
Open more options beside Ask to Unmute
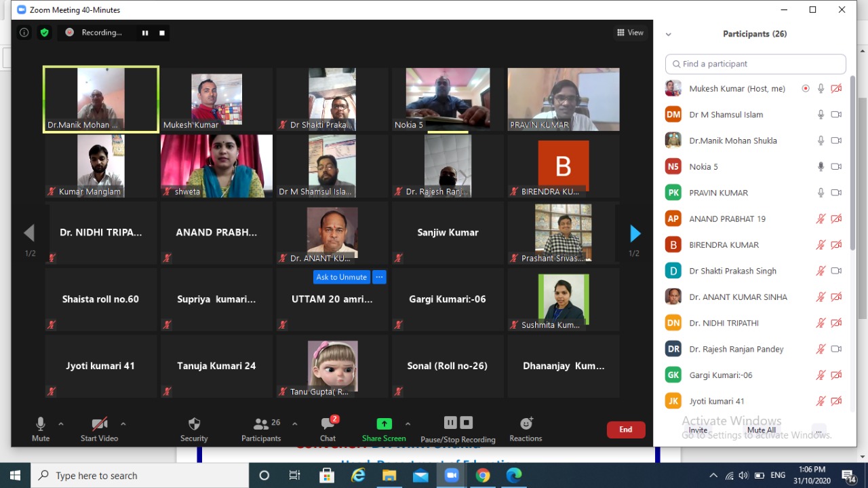point(379,277)
